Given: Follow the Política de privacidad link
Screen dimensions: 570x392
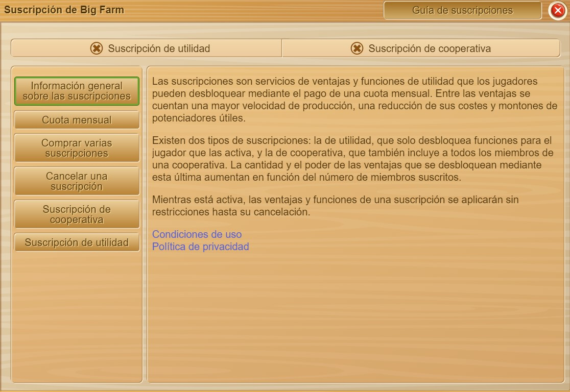Looking at the screenshot, I should tap(200, 247).
